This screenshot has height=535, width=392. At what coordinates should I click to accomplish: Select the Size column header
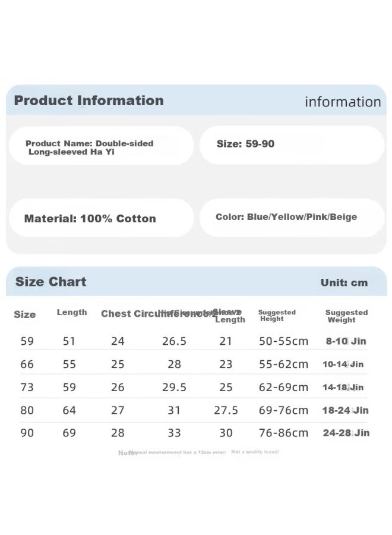(x=24, y=314)
